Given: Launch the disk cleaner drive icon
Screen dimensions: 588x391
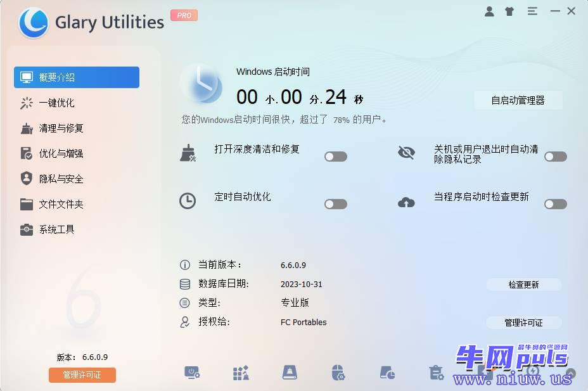Looking at the screenshot, I should [x=290, y=373].
